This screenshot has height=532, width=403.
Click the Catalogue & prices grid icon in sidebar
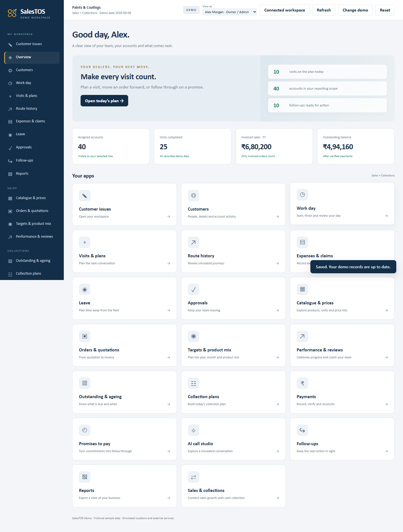coord(10,199)
